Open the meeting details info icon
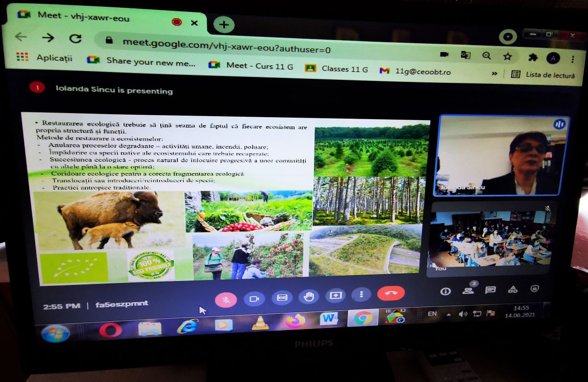This screenshot has width=588, height=382. pos(445,291)
